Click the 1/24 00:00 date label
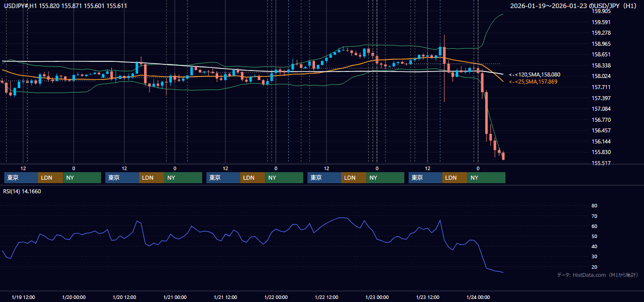Screen dimensions: 644x302 coord(478,297)
